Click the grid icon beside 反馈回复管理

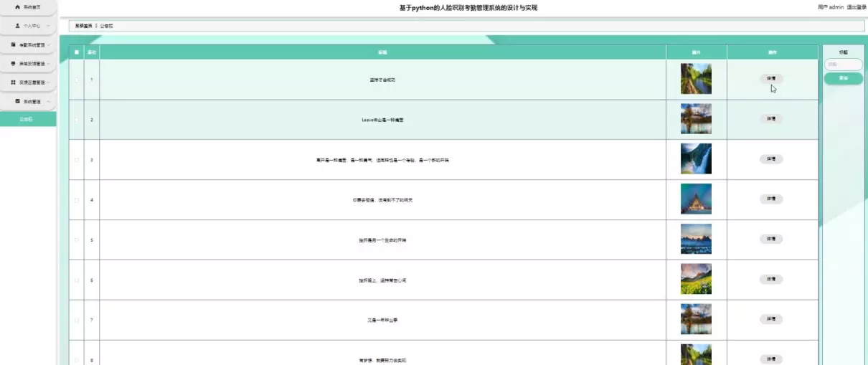pos(14,82)
